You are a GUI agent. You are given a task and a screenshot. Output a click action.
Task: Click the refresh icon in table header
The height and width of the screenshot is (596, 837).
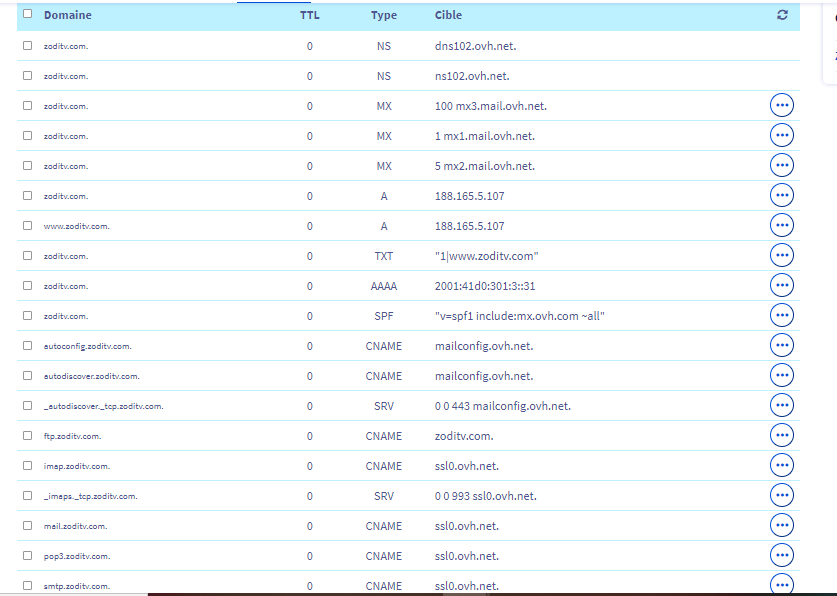782,16
